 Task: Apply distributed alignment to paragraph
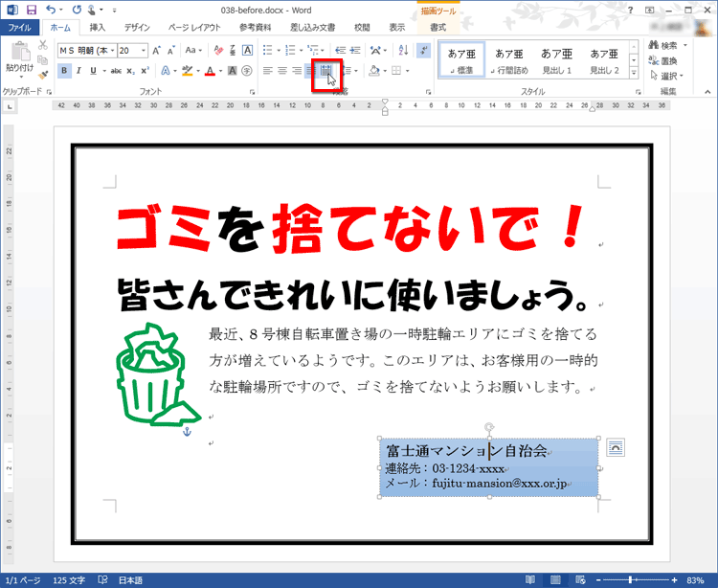pyautogui.click(x=325, y=71)
